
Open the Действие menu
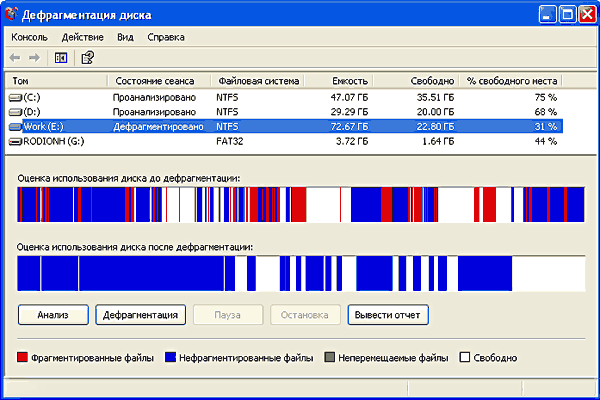(82, 37)
